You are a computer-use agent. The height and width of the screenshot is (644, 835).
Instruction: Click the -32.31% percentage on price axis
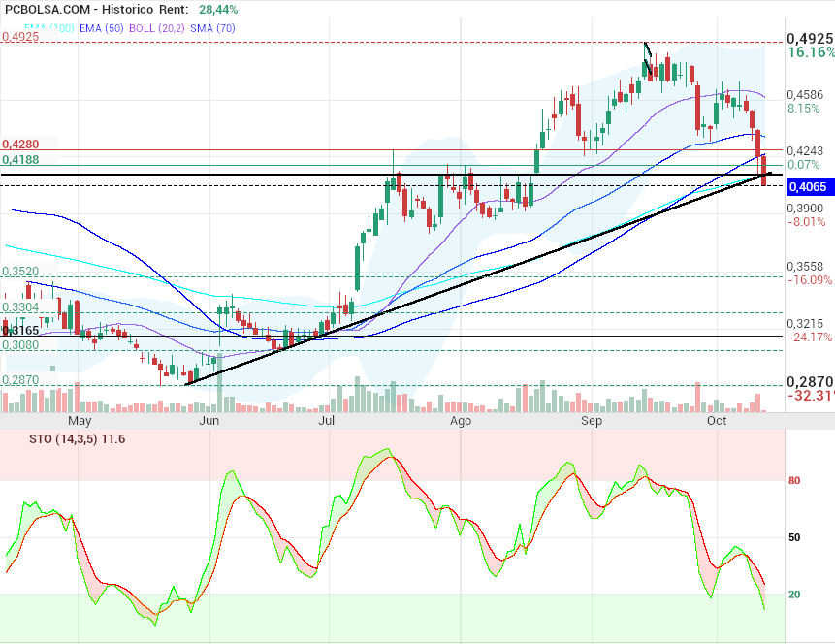pyautogui.click(x=811, y=397)
